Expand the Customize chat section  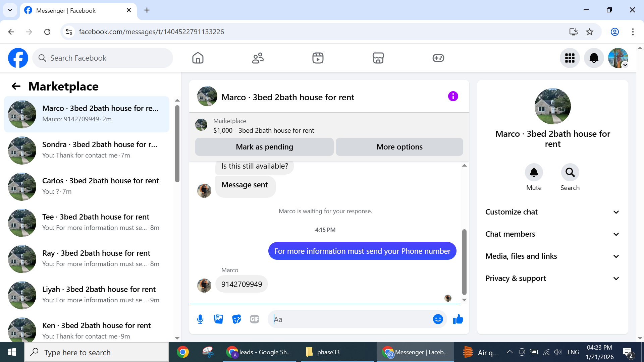pyautogui.click(x=552, y=212)
